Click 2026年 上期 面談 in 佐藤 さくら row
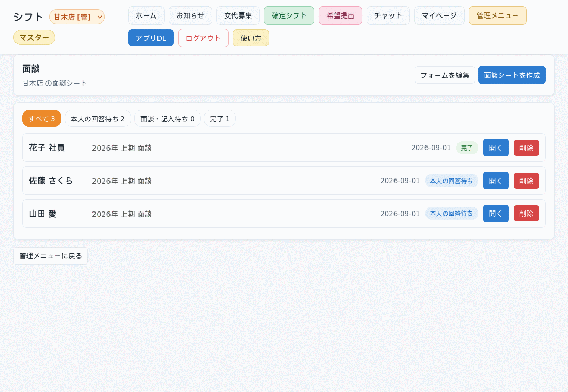The width and height of the screenshot is (568, 392). (122, 181)
